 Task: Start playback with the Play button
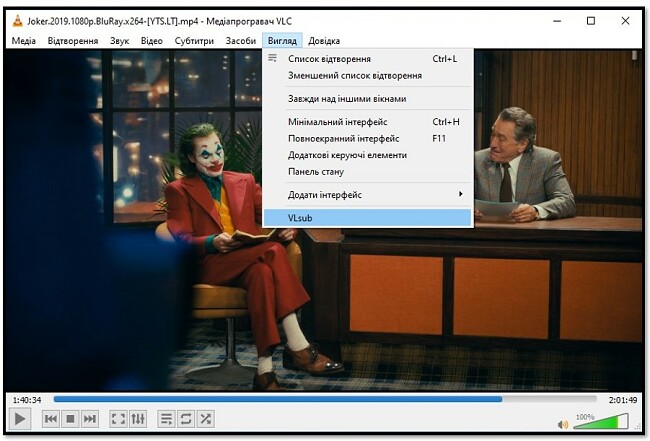pyautogui.click(x=19, y=419)
